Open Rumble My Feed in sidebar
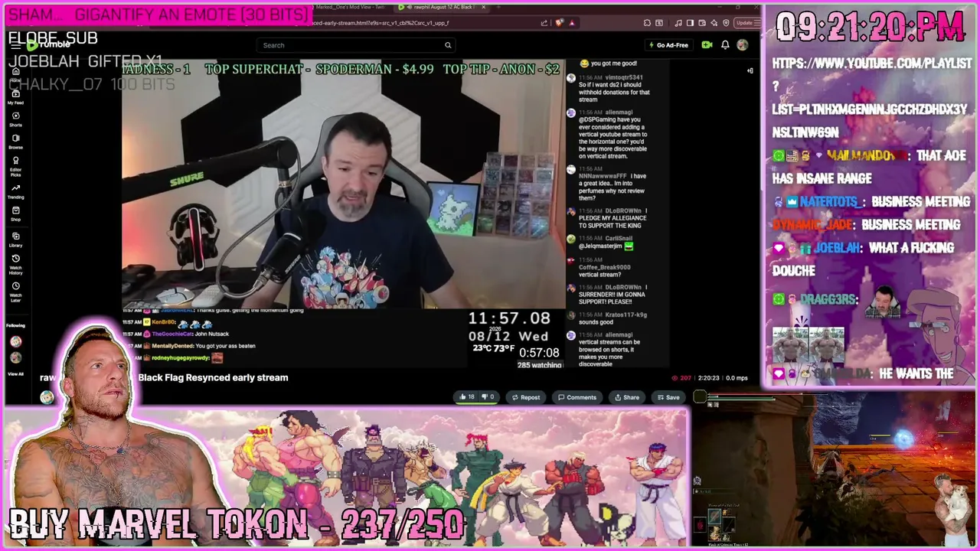The height and width of the screenshot is (551, 980). [15, 97]
